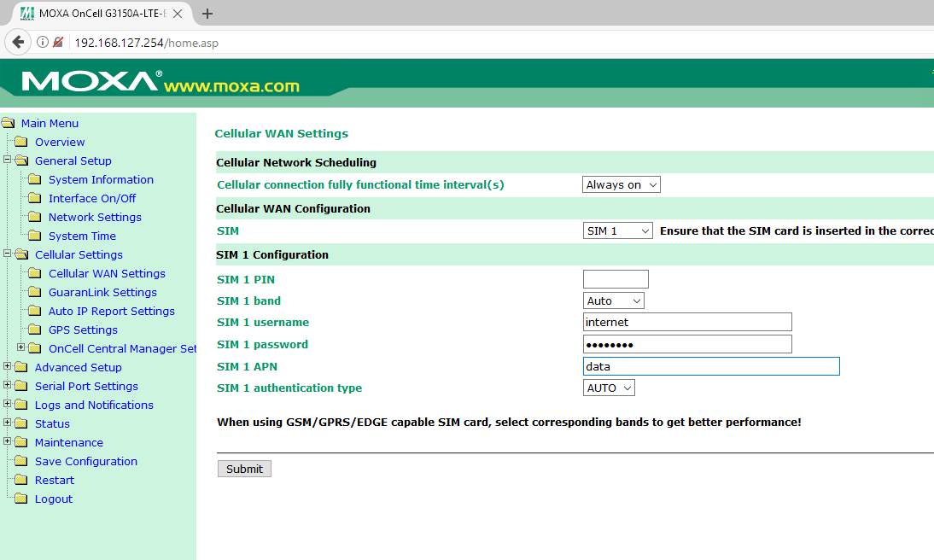This screenshot has width=934, height=560.
Task: Click the folder icon beside Cellular WAN Settings
Action: 35,273
